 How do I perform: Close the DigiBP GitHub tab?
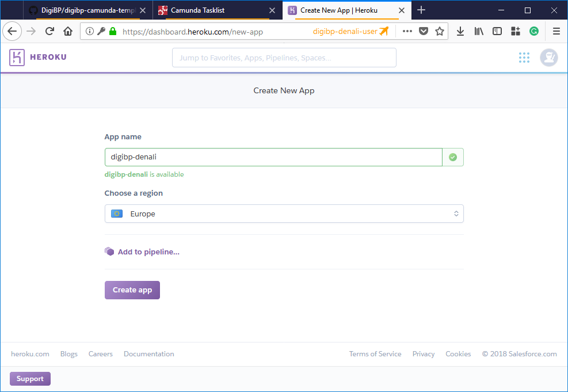[143, 10]
